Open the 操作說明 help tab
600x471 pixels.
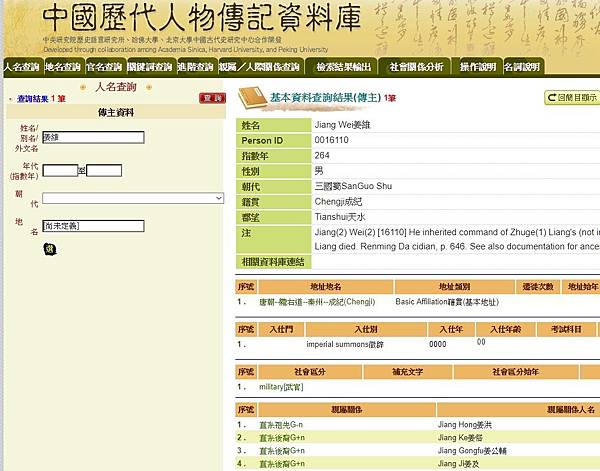click(477, 67)
